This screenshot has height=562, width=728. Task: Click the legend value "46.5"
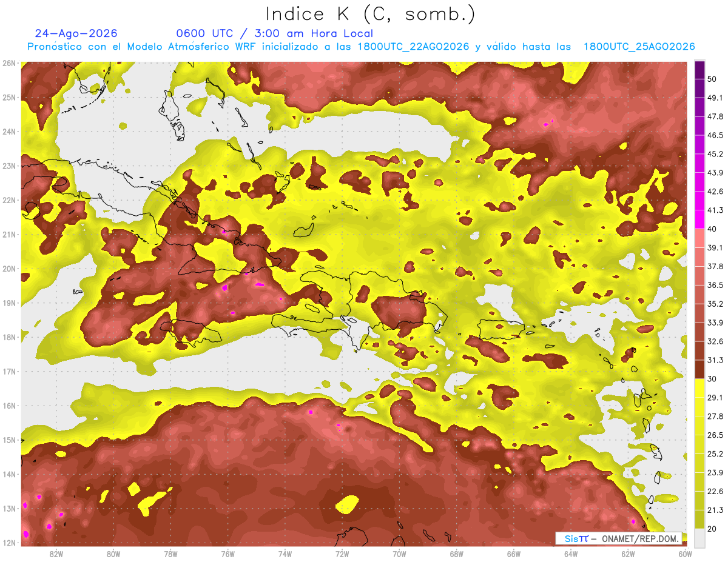[715, 135]
